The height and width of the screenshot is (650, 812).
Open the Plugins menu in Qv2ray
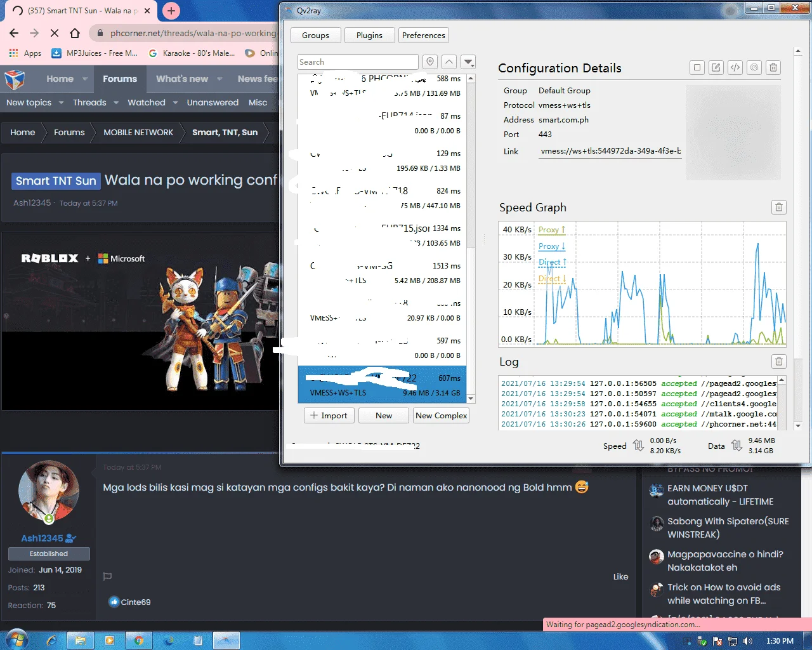point(369,35)
